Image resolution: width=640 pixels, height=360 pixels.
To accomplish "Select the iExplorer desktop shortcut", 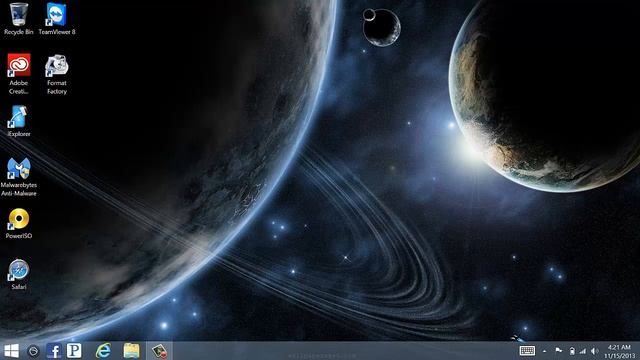I will [18, 121].
